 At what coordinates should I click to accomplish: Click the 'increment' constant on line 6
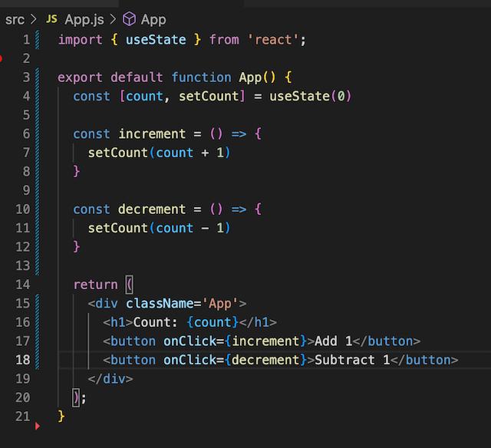(152, 134)
